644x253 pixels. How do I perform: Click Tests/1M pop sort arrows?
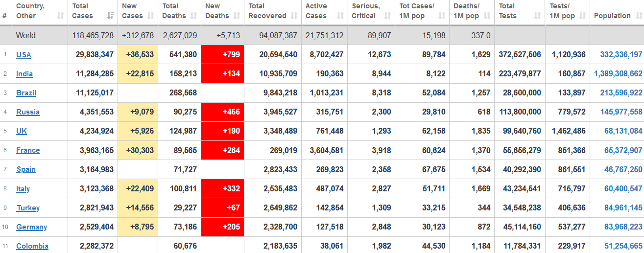click(582, 16)
